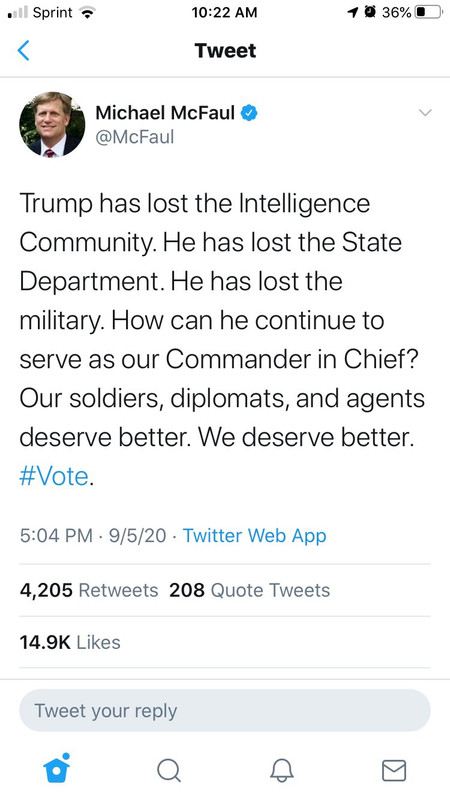Tap the back arrow icon
This screenshot has width=450, height=800.
(23, 51)
